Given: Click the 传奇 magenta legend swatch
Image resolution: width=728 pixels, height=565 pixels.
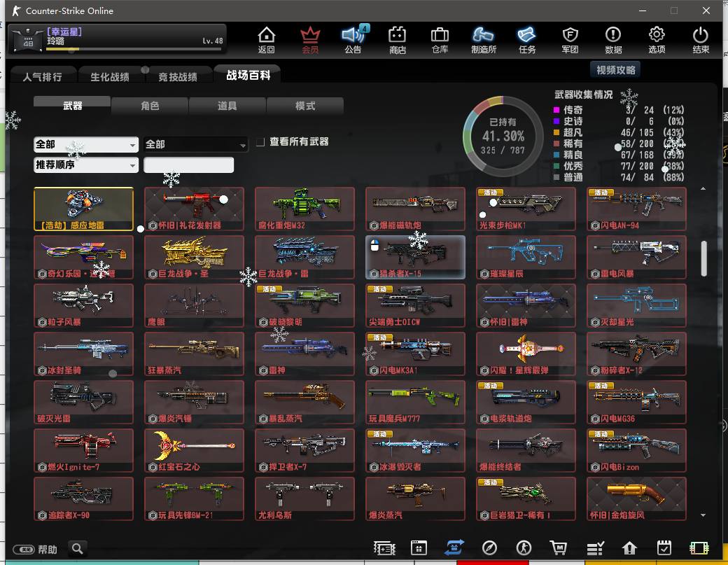Looking at the screenshot, I should pos(556,110).
